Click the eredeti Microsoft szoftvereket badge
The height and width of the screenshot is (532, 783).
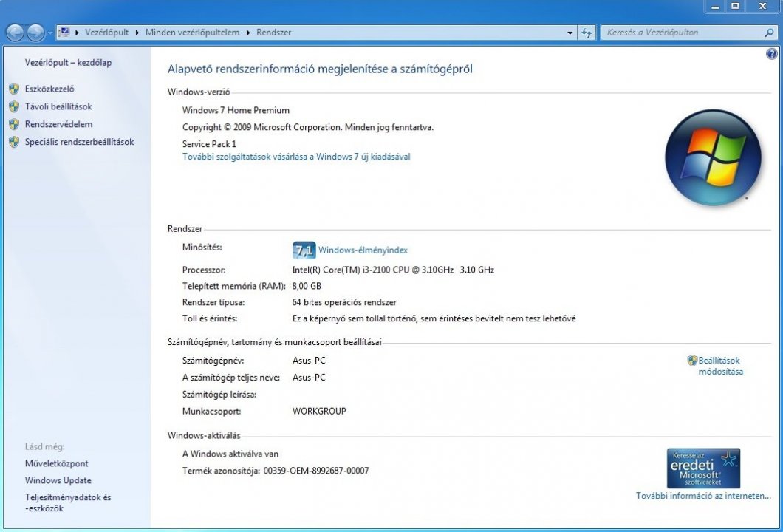tap(703, 468)
